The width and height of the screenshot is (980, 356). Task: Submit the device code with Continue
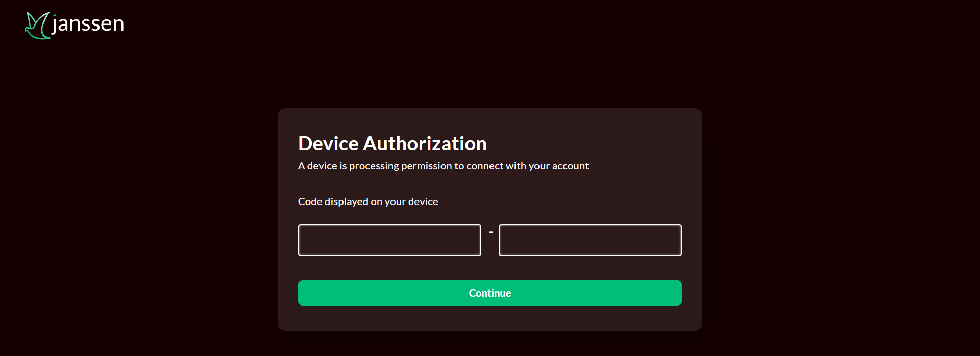[489, 293]
